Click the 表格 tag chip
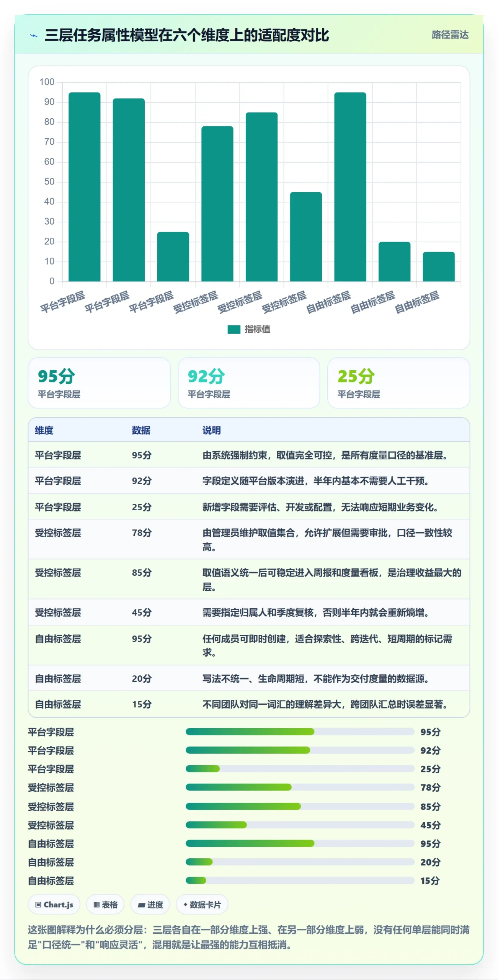The image size is (498, 980). click(105, 905)
